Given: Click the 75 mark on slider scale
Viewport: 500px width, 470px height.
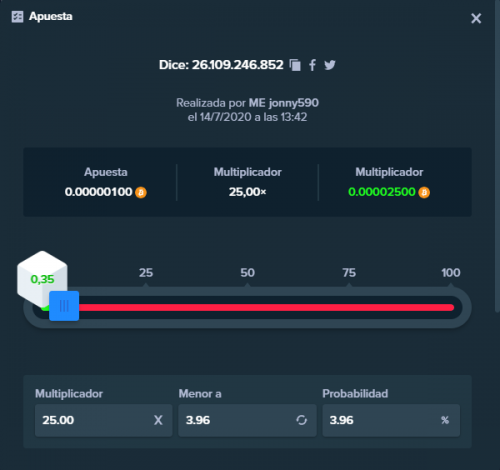Looking at the screenshot, I should 349,273.
